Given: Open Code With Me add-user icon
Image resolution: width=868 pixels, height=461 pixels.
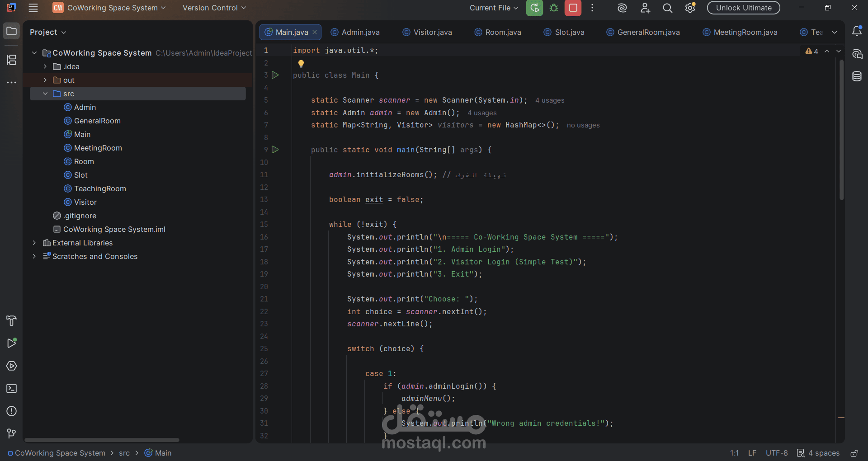Looking at the screenshot, I should (645, 8).
